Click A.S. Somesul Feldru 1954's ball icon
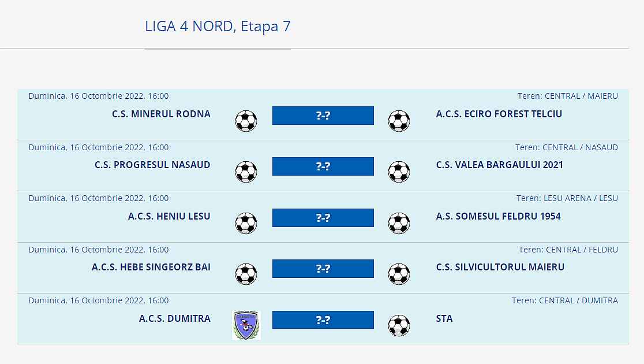Screen dimensions: 644x364 tap(399, 223)
